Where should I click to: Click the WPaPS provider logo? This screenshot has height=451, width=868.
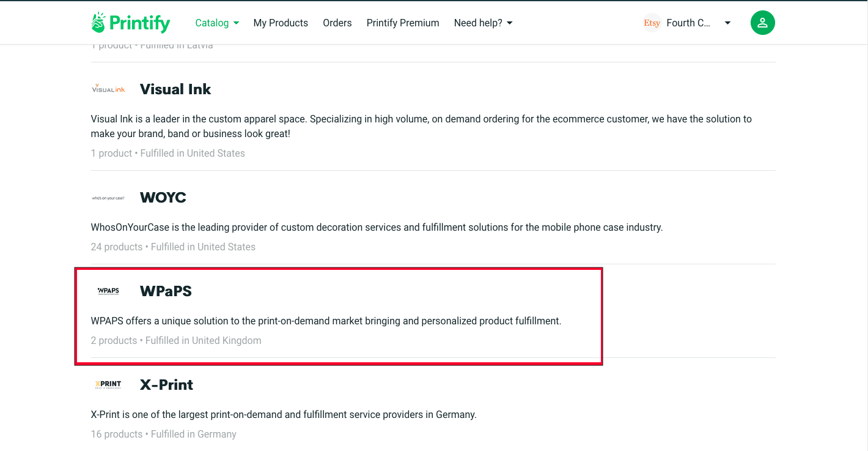(x=108, y=291)
